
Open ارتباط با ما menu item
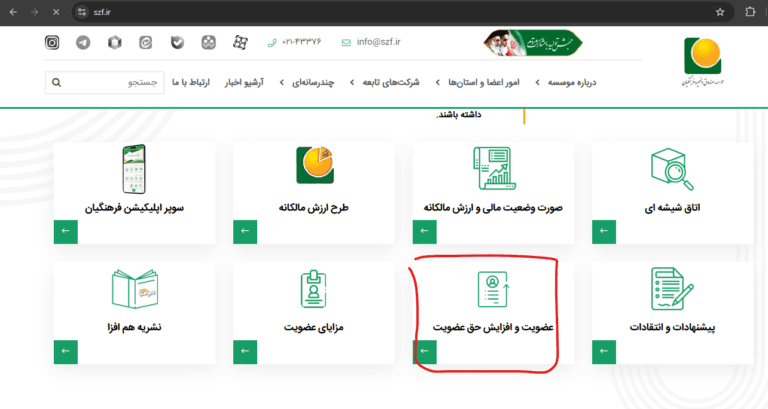tap(191, 82)
